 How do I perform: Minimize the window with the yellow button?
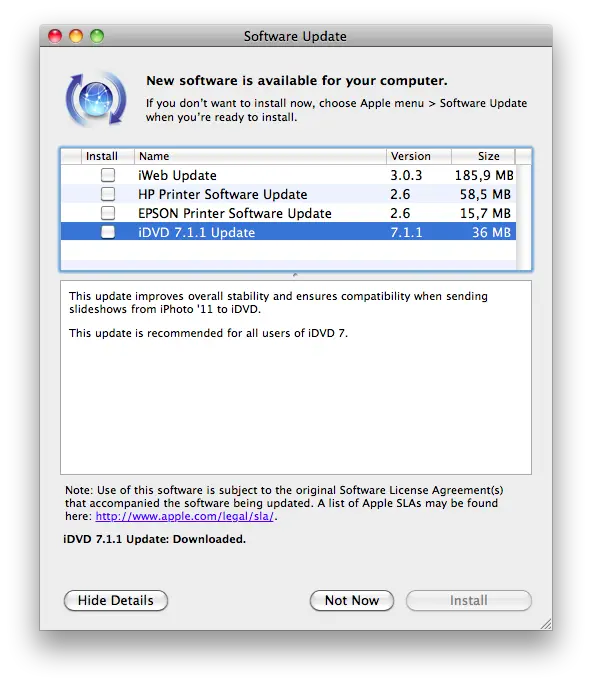click(76, 36)
